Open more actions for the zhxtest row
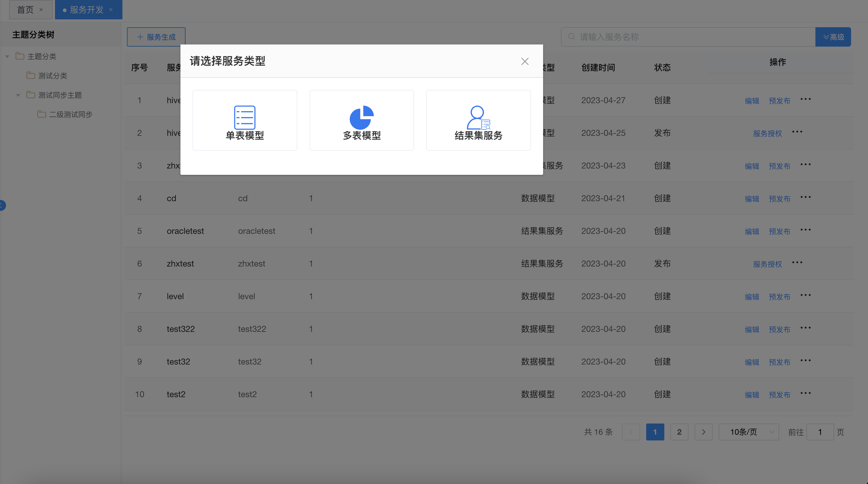 tap(797, 262)
